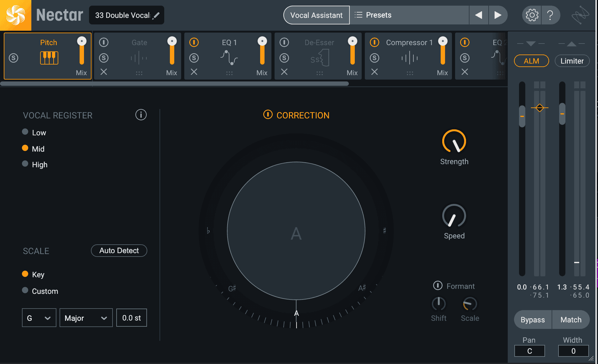Click the Auto Detect button
Viewport: 598px width, 364px height.
pyautogui.click(x=119, y=251)
